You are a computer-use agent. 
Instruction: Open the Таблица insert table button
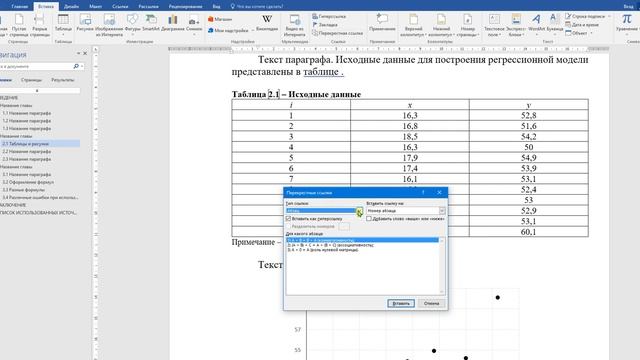point(63,24)
